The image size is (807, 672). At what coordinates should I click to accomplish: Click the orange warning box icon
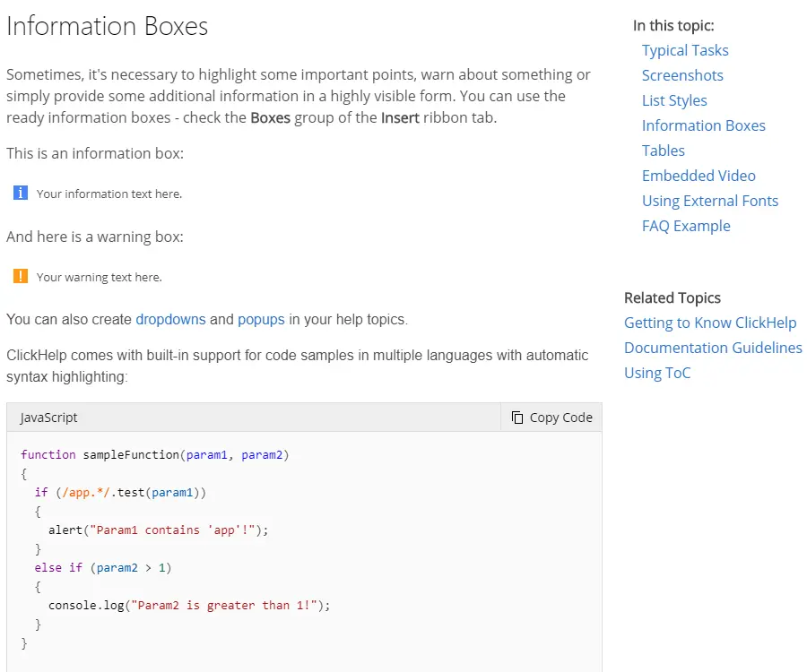[22, 276]
